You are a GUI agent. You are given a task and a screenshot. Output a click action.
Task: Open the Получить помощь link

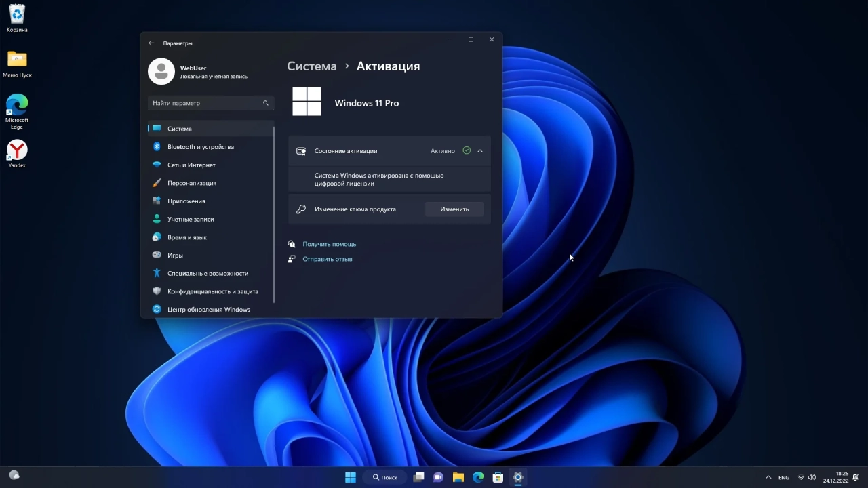click(330, 244)
